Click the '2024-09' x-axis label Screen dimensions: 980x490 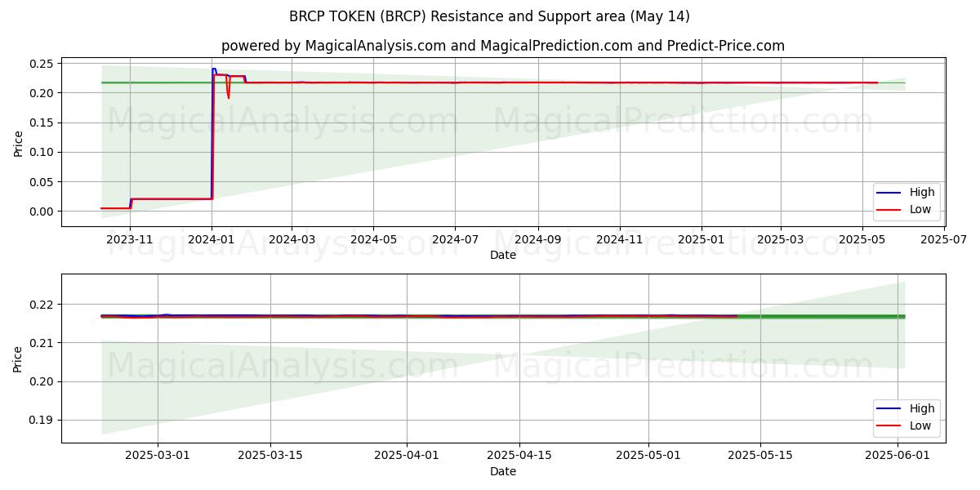537,239
